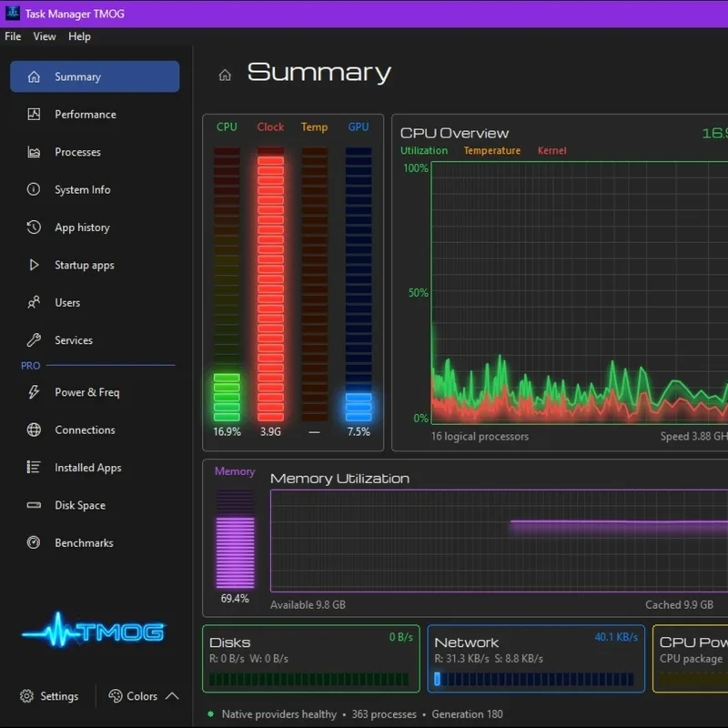Click the Network card
Screen dimensions: 728x728
click(x=536, y=658)
